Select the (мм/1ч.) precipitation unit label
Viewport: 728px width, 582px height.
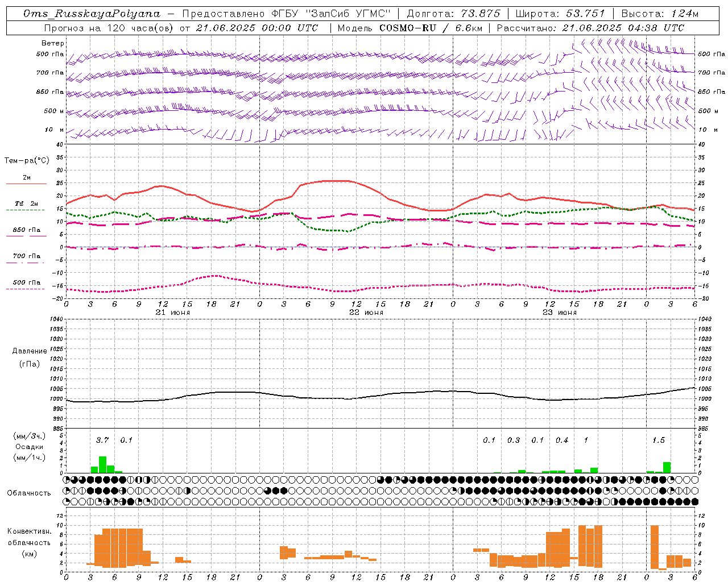(x=30, y=458)
